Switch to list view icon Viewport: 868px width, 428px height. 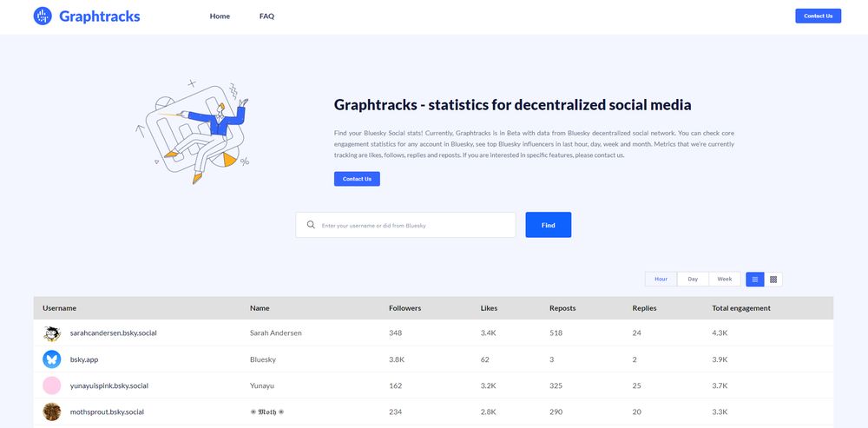[755, 279]
